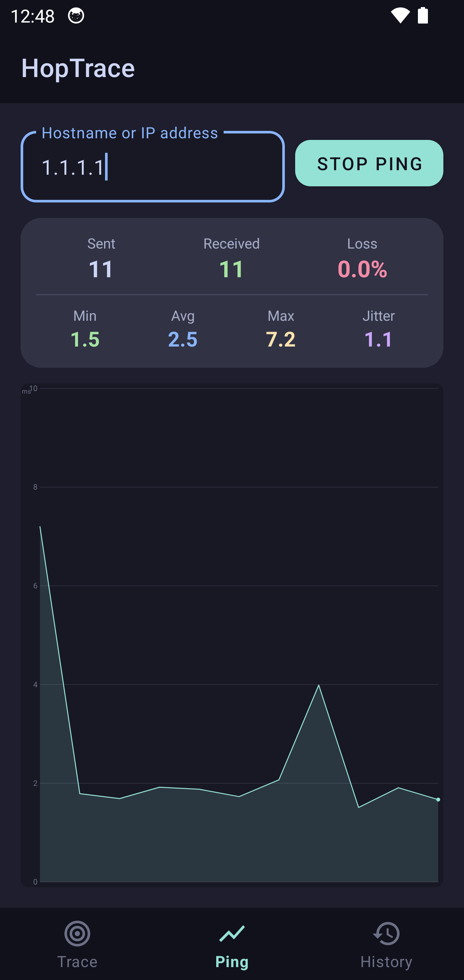Image resolution: width=464 pixels, height=980 pixels.
Task: Tap the Sent label
Action: pyautogui.click(x=101, y=243)
